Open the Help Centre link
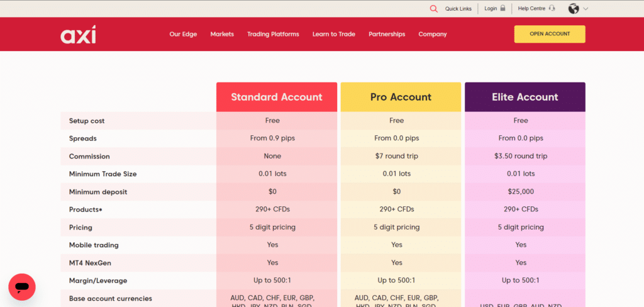This screenshot has width=644, height=307. tap(531, 8)
